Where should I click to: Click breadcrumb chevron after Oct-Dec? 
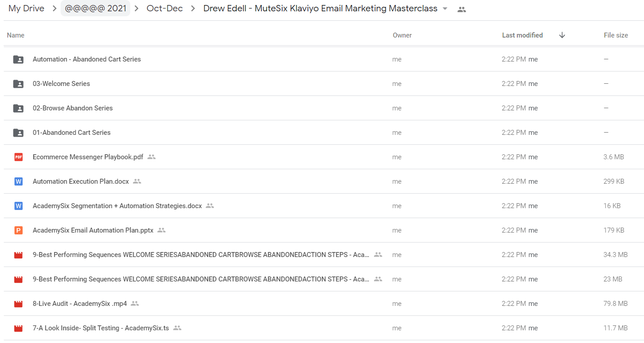[x=193, y=9]
